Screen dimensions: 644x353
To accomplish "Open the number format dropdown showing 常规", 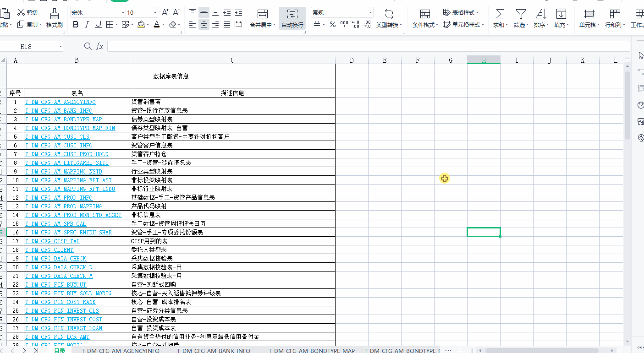I will (342, 12).
